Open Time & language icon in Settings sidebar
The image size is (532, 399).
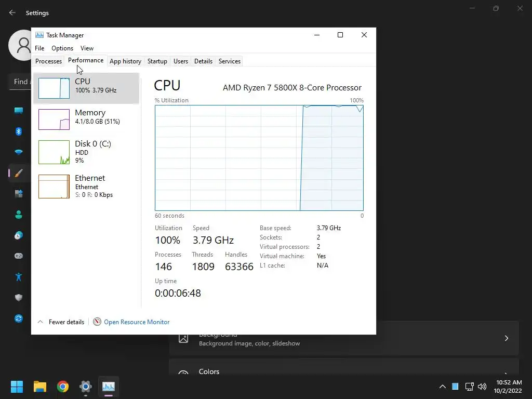19,235
